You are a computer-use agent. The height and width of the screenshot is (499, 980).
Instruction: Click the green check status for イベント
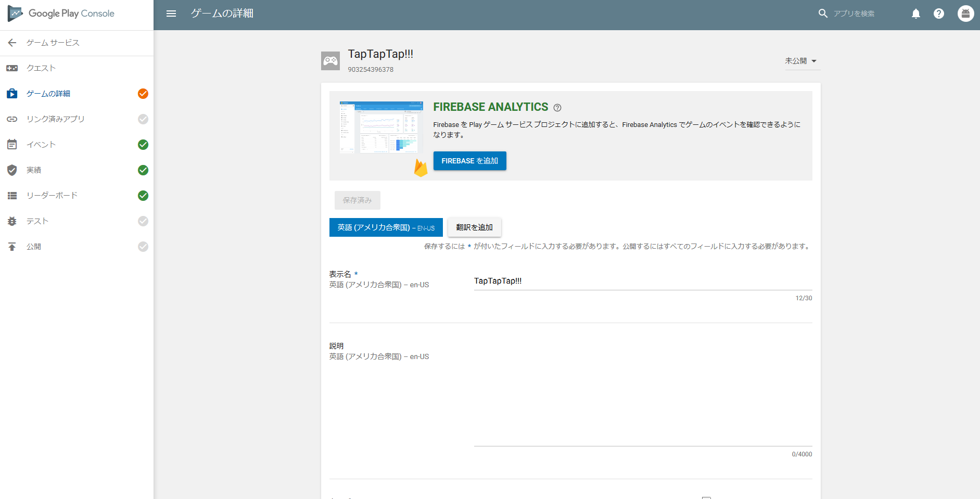click(x=143, y=145)
